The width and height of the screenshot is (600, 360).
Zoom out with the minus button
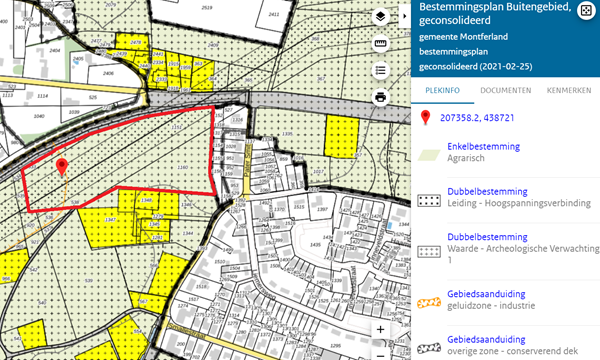(380, 355)
